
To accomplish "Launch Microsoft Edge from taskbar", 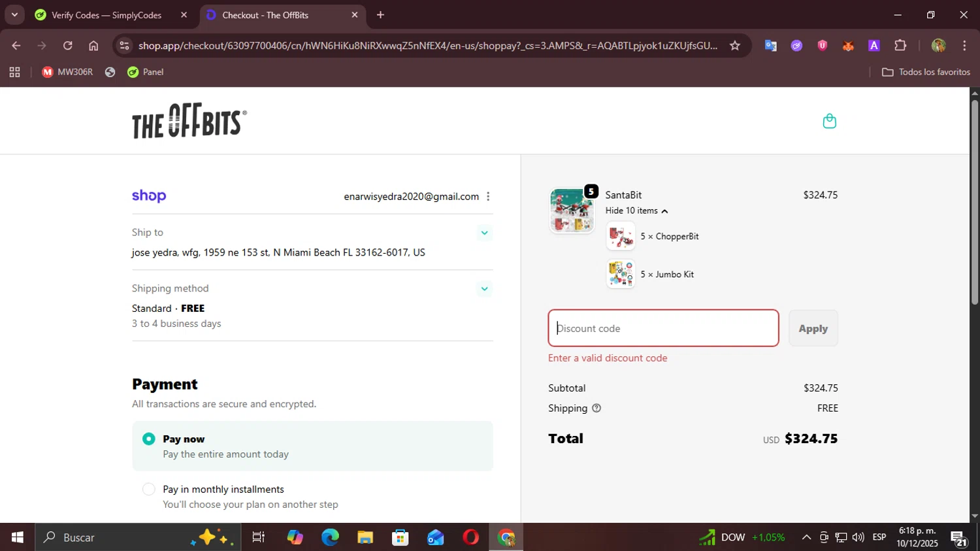I will pos(330,537).
